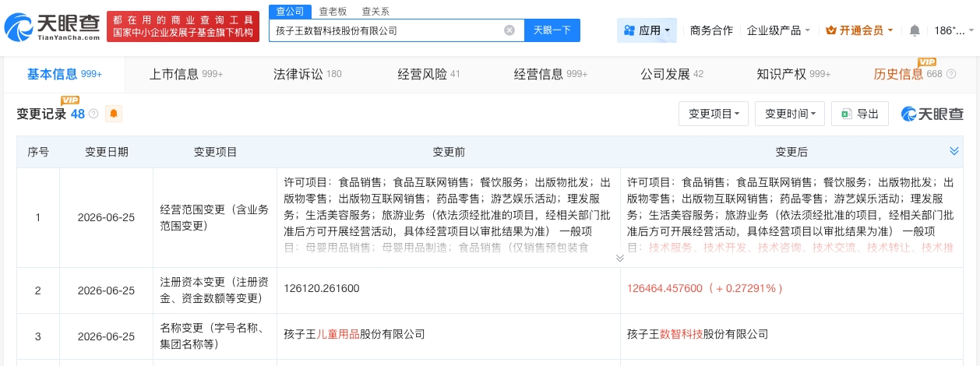Click the 变更记录 section heading
Viewport: 980px width, 366px height.
[x=41, y=114]
